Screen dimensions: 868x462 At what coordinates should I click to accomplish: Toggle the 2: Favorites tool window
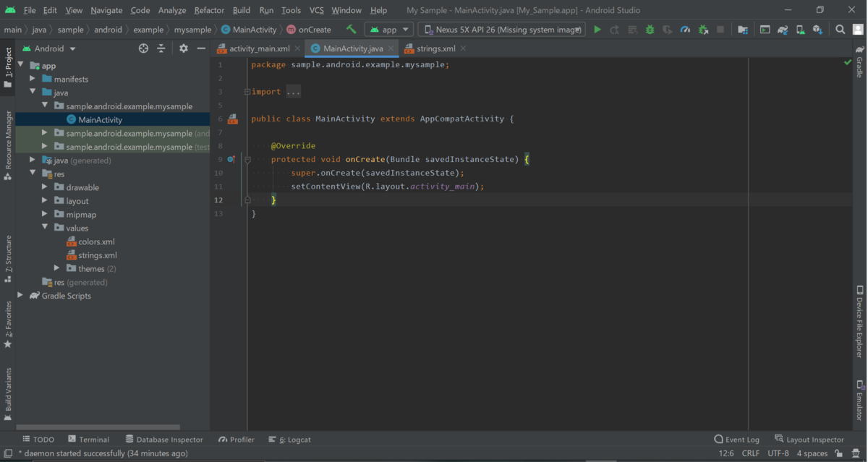pos(8,325)
